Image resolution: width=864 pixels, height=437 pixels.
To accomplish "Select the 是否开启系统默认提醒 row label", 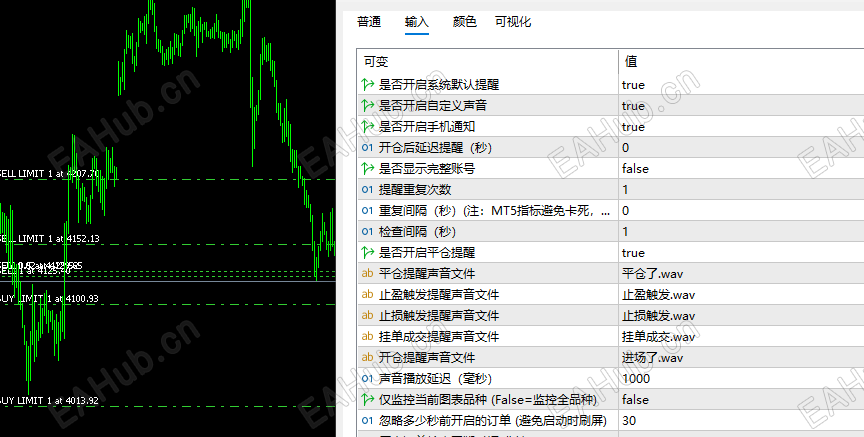I will point(439,85).
